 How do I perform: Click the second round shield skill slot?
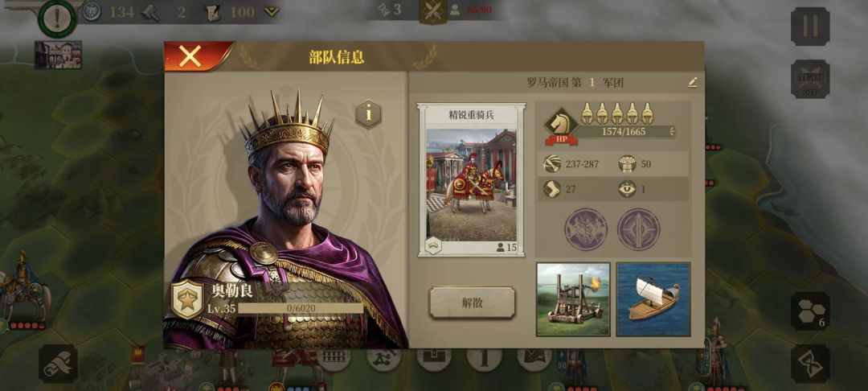[x=639, y=229]
